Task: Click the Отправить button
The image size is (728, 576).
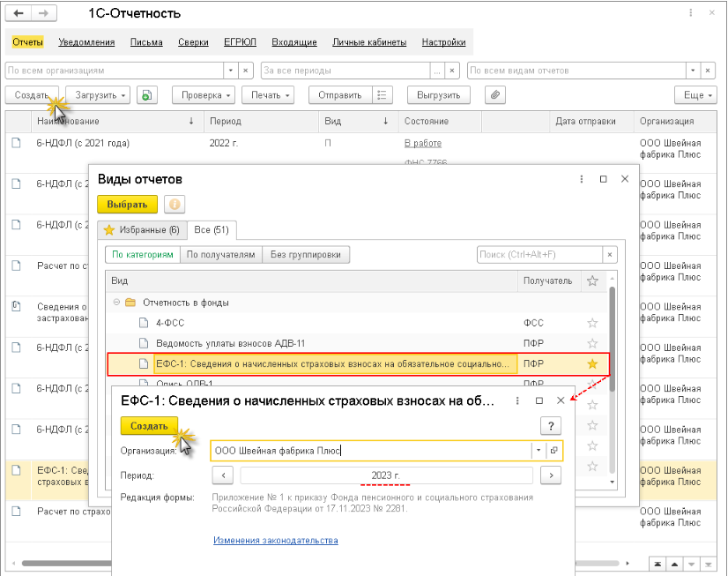Action: pyautogui.click(x=340, y=95)
